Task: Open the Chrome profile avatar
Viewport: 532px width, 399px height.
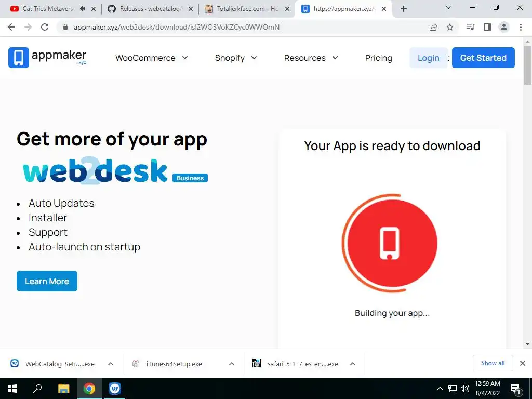Action: (x=504, y=27)
